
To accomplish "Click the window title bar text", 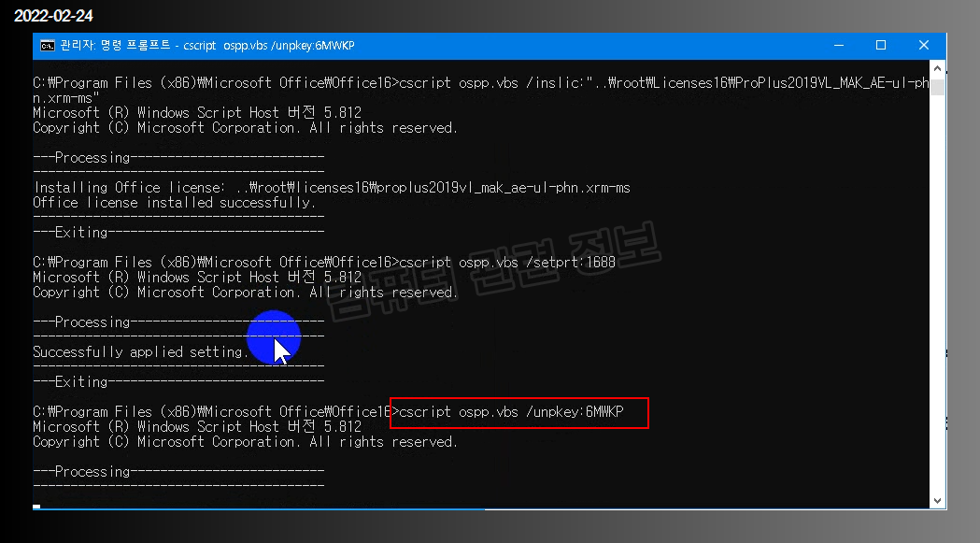I will pyautogui.click(x=206, y=46).
